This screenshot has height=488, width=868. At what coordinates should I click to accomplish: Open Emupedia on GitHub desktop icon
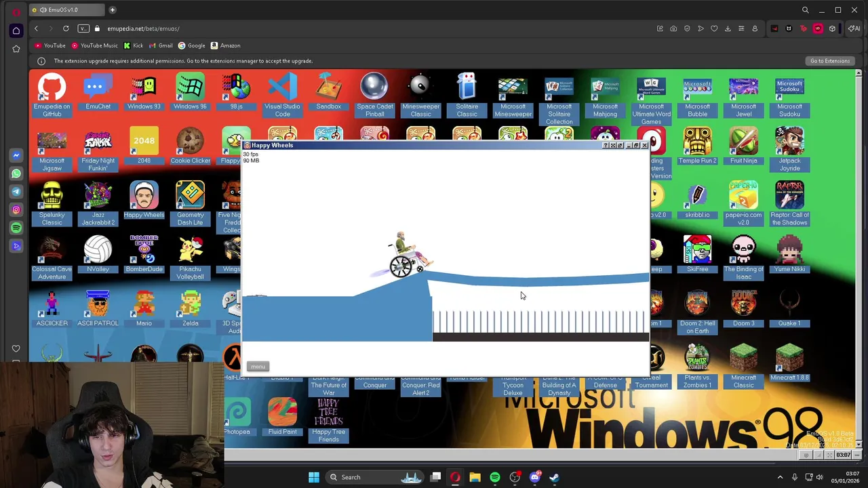[x=52, y=95]
